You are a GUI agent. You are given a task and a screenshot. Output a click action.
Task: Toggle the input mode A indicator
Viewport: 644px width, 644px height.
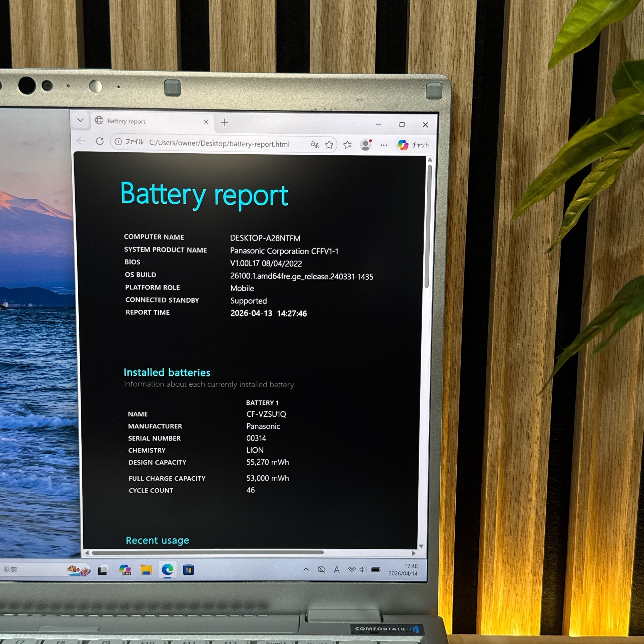tap(337, 570)
